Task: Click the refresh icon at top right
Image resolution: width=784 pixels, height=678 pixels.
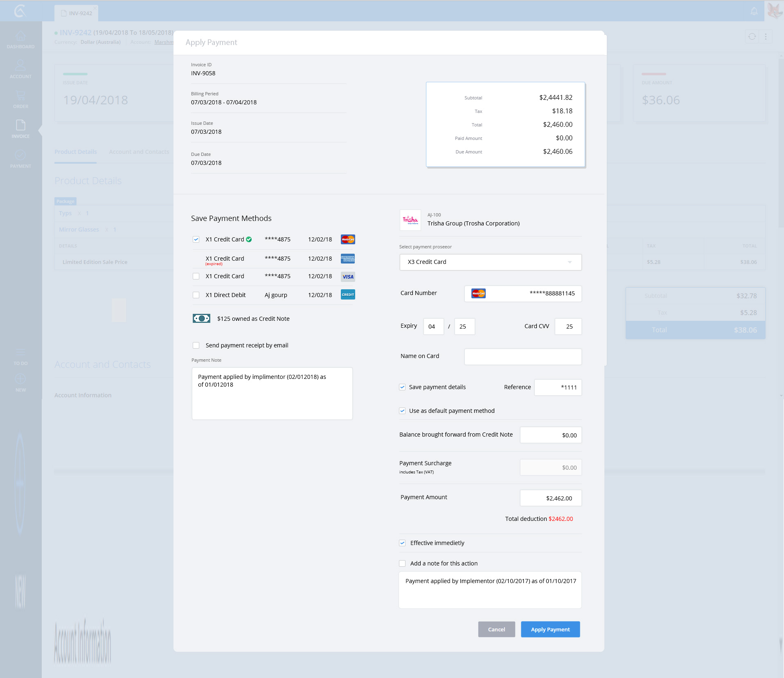Action: point(752,36)
